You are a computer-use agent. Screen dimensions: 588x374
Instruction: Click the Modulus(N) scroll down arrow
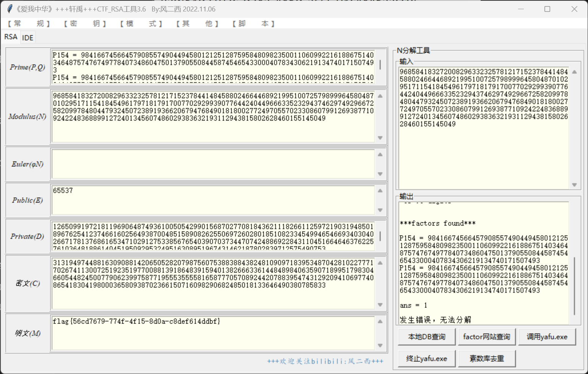380,138
